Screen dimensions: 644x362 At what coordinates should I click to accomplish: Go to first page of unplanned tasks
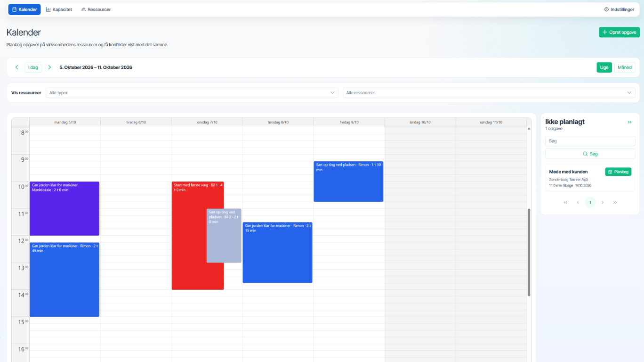(x=565, y=202)
